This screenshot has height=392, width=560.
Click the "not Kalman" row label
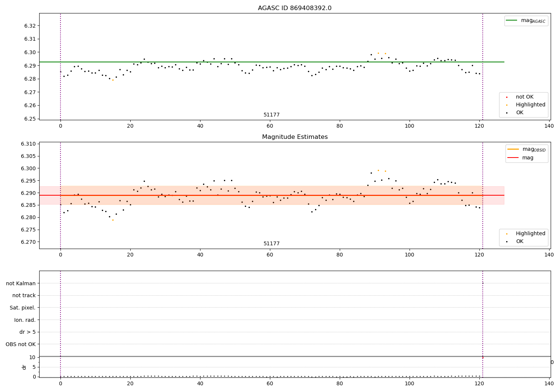(21, 283)
